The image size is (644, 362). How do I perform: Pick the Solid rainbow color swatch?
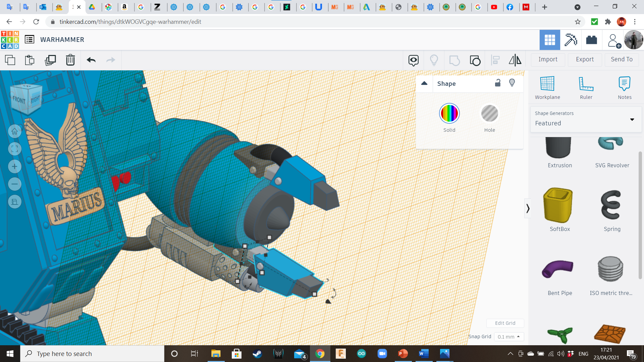pyautogui.click(x=449, y=114)
